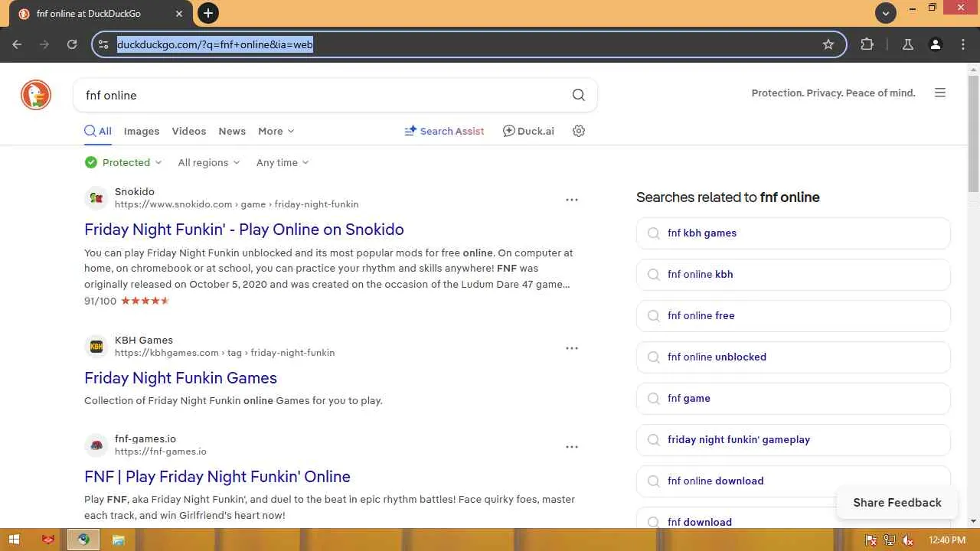Expand the Any time filter dropdown
This screenshot has width=980, height=551.
click(x=283, y=162)
